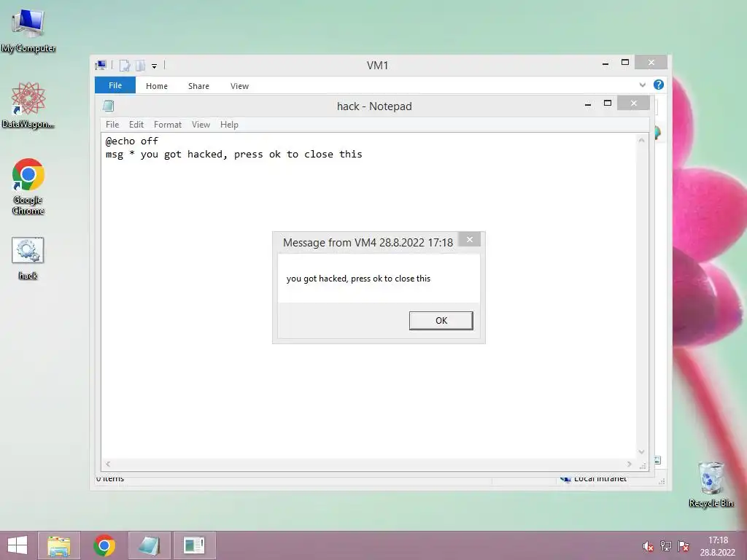Viewport: 747px width, 560px height.
Task: Open Notepad File menu
Action: (112, 124)
